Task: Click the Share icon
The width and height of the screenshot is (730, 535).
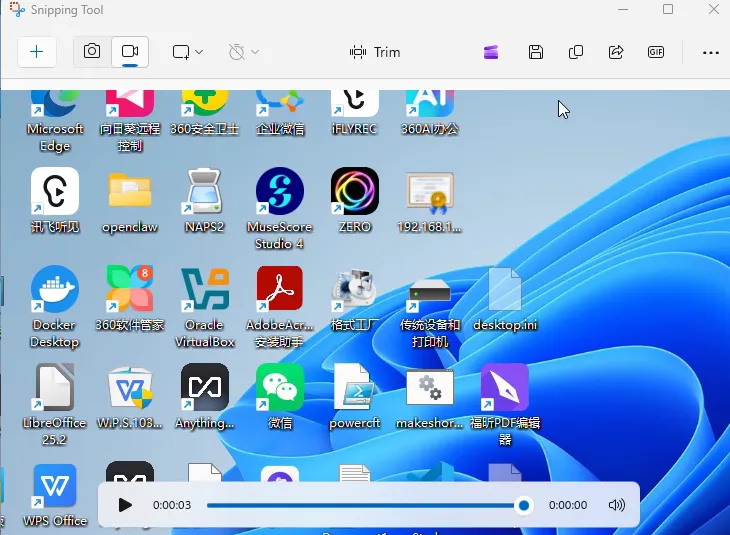Action: tap(616, 52)
